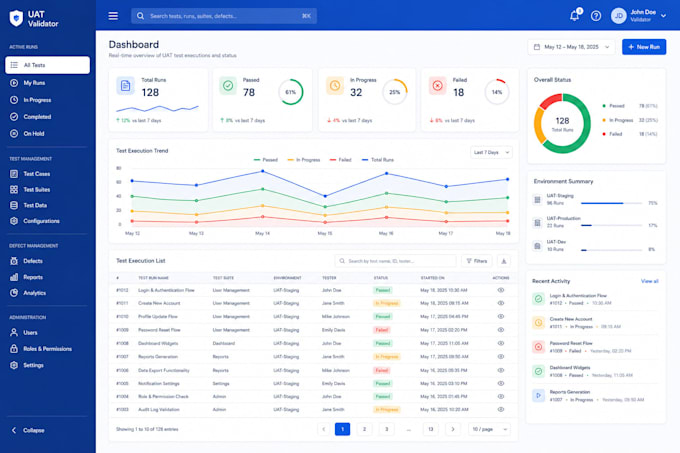Screen dimensions: 680x453
Task: View run #1003 with the eye icon
Action: [501, 409]
